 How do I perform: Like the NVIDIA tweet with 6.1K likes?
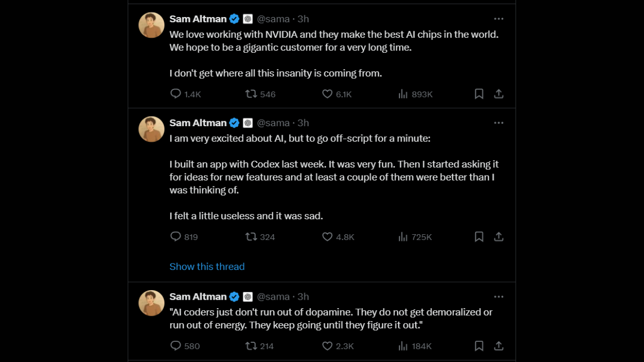[x=328, y=94]
